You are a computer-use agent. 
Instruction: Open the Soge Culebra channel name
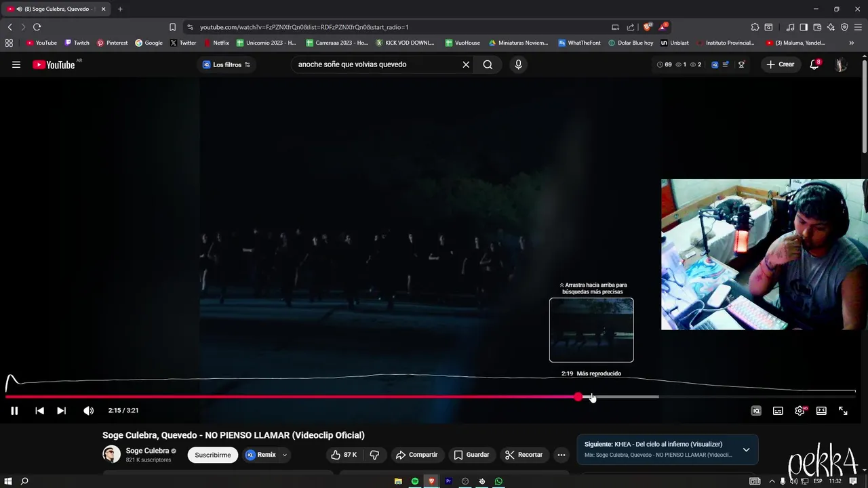pyautogui.click(x=147, y=451)
